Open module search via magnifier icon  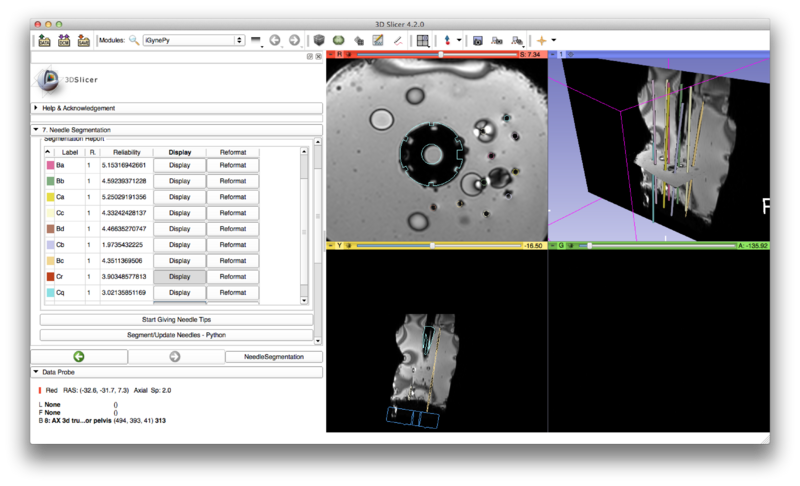[133, 41]
